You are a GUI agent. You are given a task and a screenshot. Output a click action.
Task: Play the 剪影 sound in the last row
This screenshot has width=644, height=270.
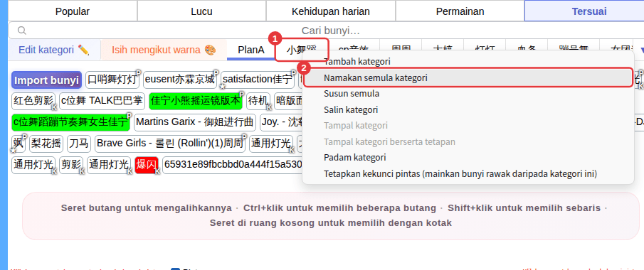[71, 165]
